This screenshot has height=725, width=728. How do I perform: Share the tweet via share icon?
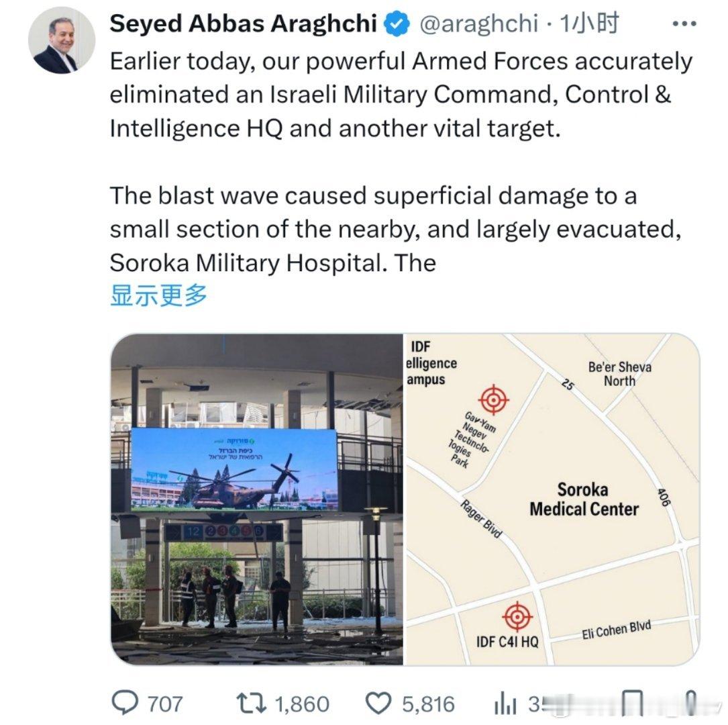tap(691, 703)
